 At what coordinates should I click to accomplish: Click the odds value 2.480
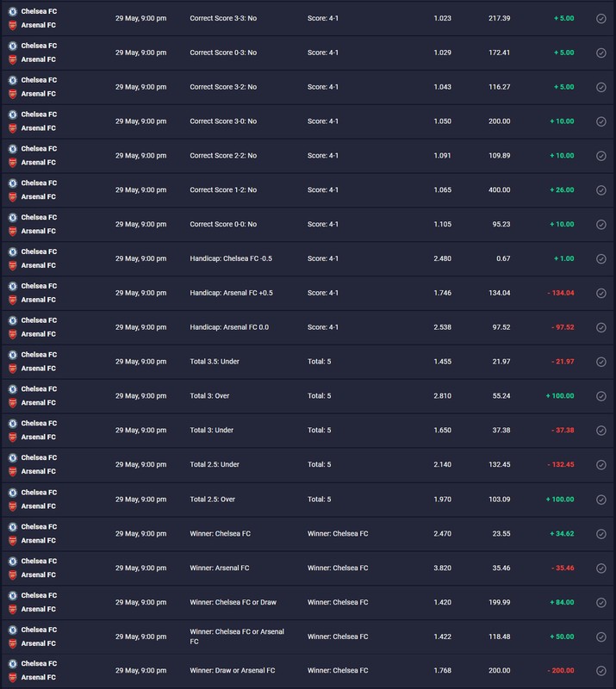pyautogui.click(x=442, y=258)
